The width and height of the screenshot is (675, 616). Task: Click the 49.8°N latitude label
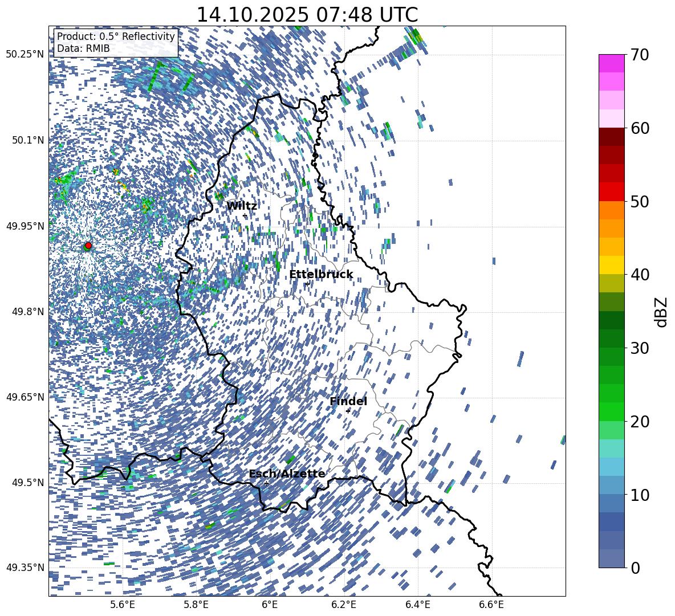click(x=27, y=312)
